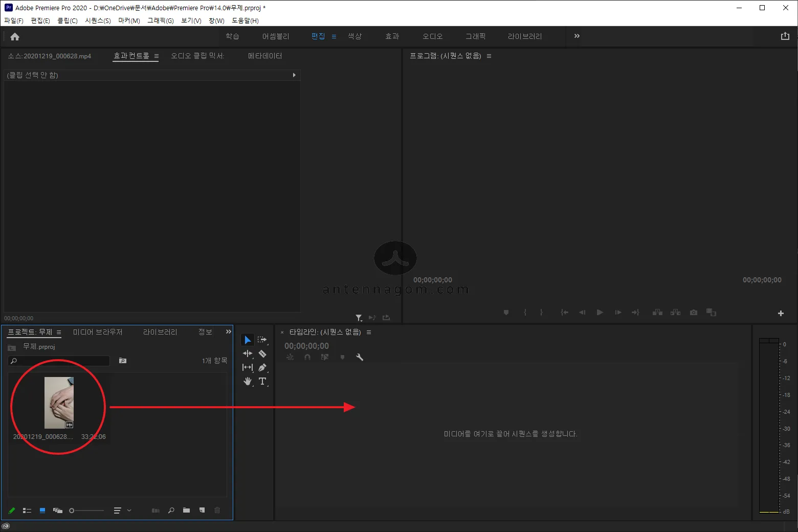The width and height of the screenshot is (798, 532).
Task: Toggle timeline Add Marker button
Action: pos(342,357)
